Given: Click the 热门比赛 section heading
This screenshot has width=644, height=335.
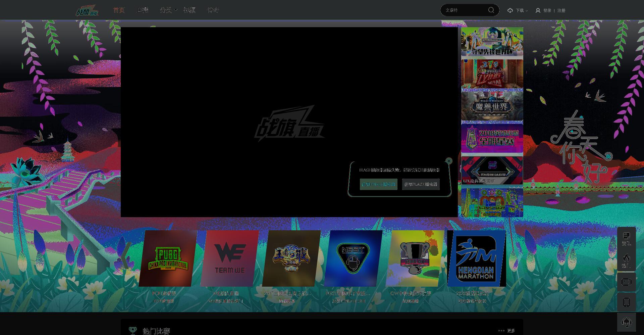Looking at the screenshot, I should [156, 331].
